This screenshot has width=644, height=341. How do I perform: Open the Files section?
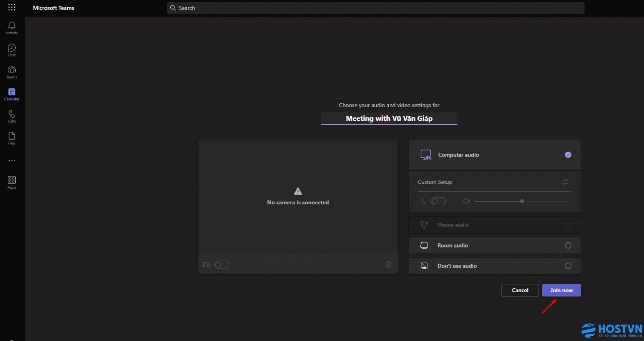pos(12,138)
